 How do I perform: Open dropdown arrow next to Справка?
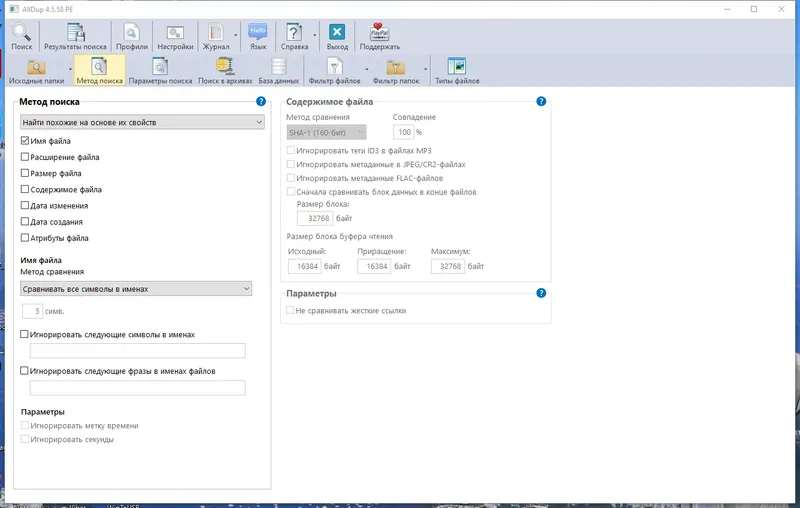coord(314,35)
